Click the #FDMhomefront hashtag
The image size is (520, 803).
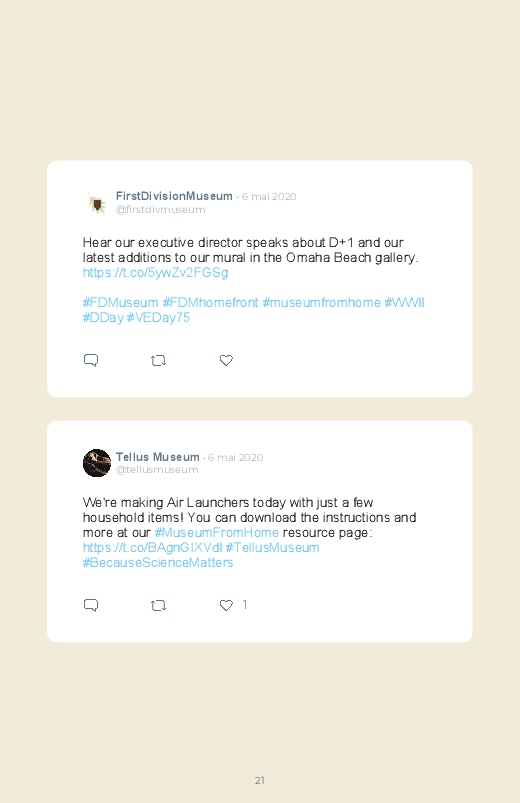[x=210, y=303]
